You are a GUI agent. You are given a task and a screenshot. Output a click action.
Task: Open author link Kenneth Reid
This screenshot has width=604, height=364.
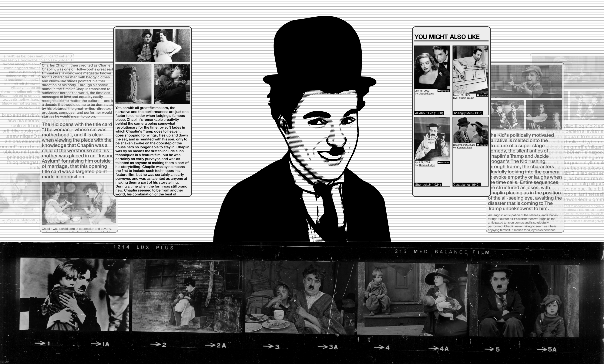click(x=464, y=148)
